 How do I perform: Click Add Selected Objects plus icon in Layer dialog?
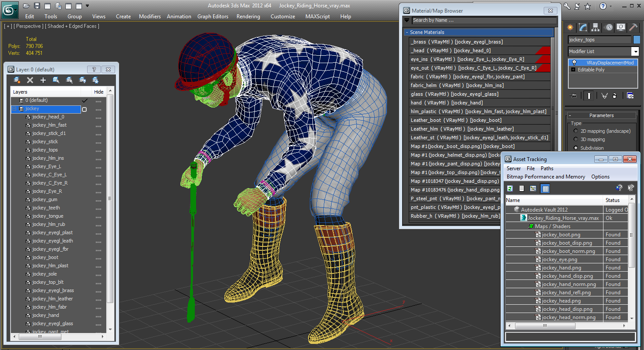click(x=43, y=80)
